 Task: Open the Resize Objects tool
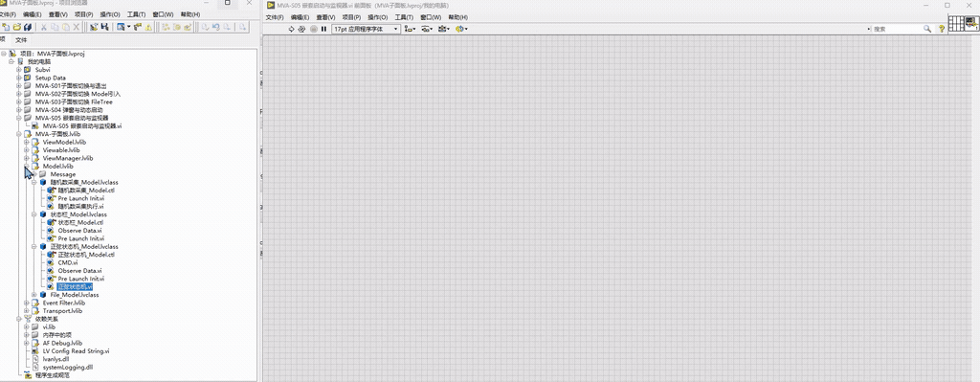coord(444,29)
